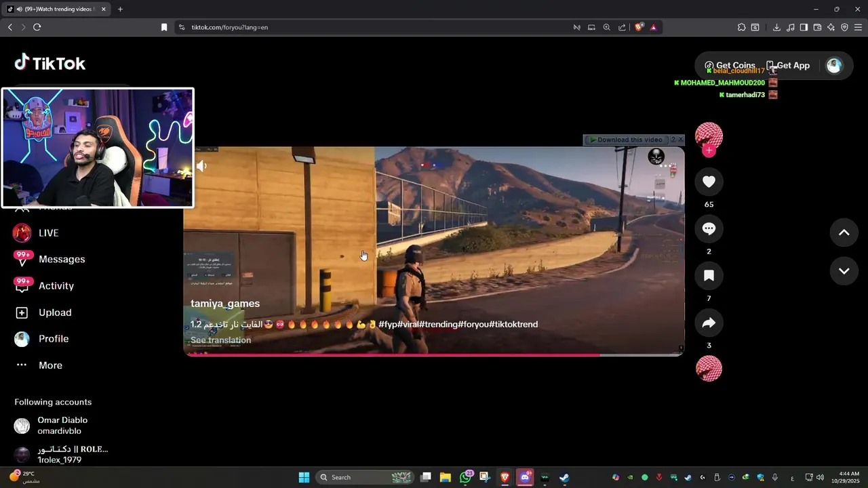Open Brave Shields panel
The width and height of the screenshot is (868, 488).
[639, 27]
